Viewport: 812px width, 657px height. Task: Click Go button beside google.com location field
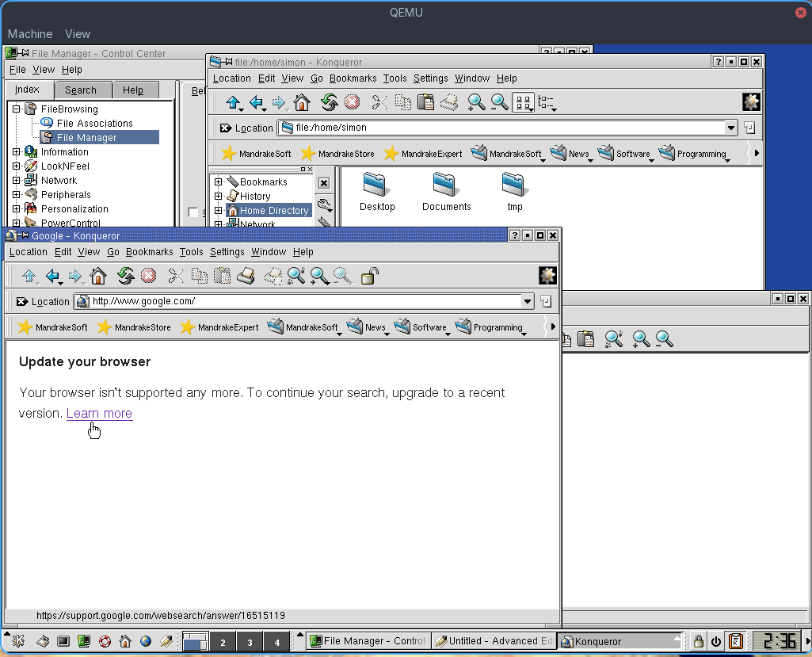point(546,302)
